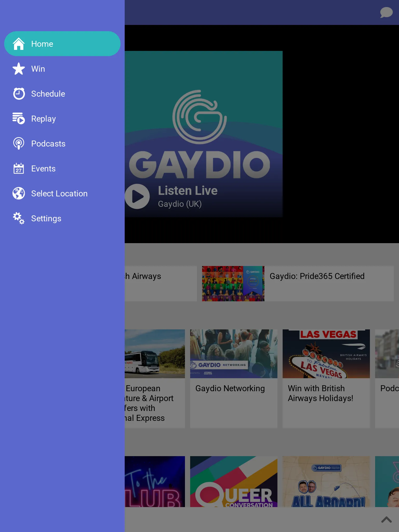This screenshot has width=399, height=532.
Task: Click the Select Location globe icon
Action: 19,193
